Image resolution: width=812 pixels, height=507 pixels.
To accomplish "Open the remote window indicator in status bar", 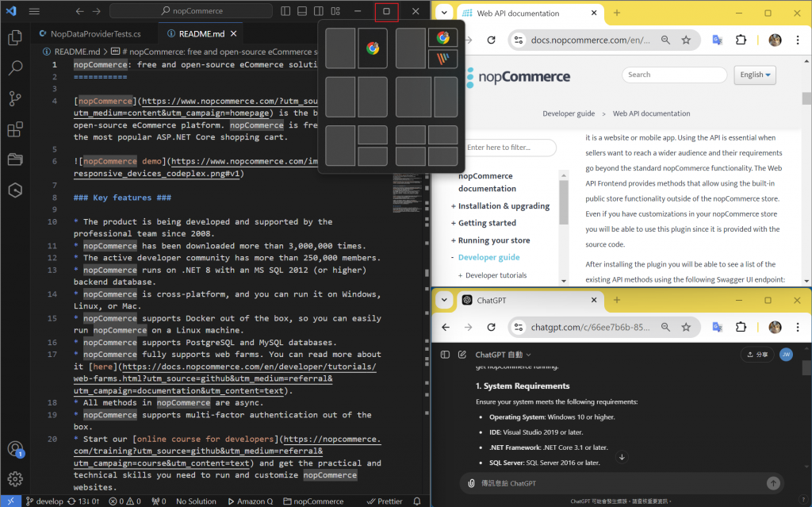I will [10, 501].
